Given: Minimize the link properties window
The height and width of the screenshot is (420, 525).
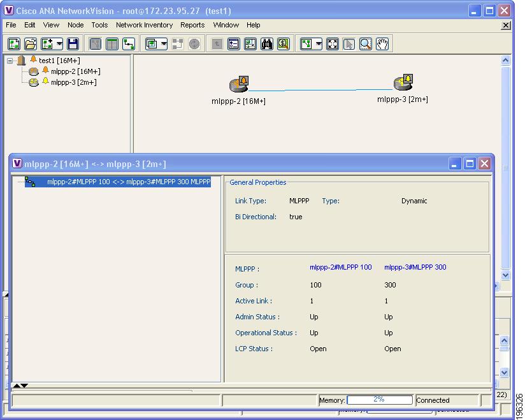Looking at the screenshot, I should pyautogui.click(x=455, y=164).
